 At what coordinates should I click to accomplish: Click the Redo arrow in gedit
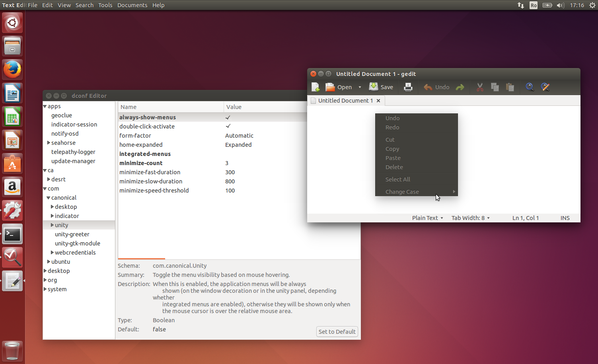point(460,87)
